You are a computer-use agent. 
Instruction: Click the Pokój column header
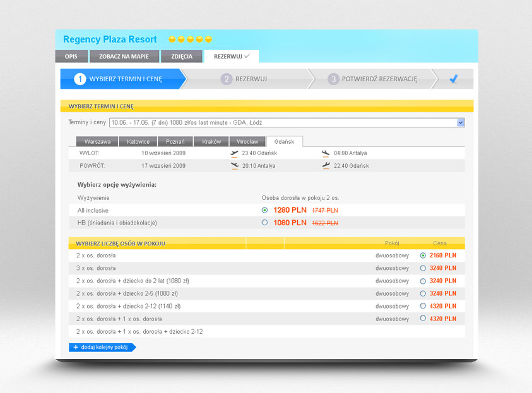tap(392, 243)
